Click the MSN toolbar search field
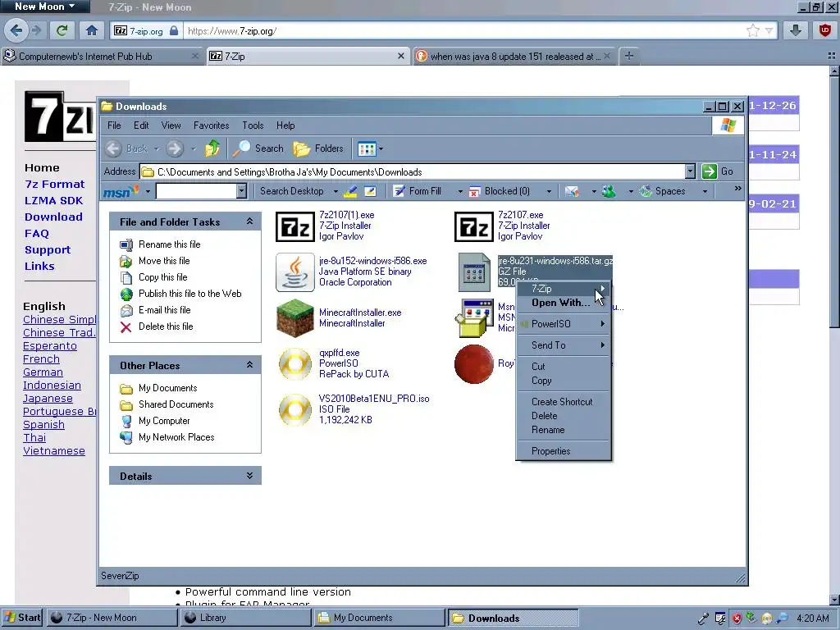840x630 pixels. coord(197,191)
